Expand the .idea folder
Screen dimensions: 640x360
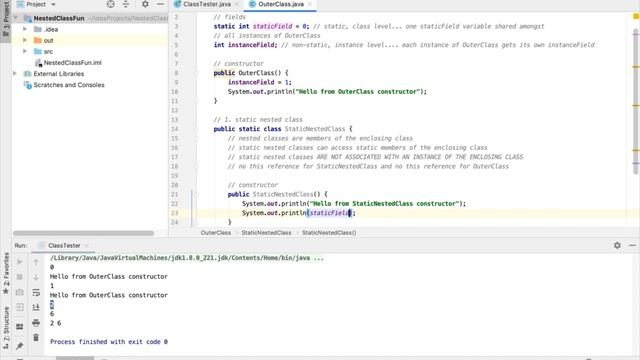click(25, 29)
